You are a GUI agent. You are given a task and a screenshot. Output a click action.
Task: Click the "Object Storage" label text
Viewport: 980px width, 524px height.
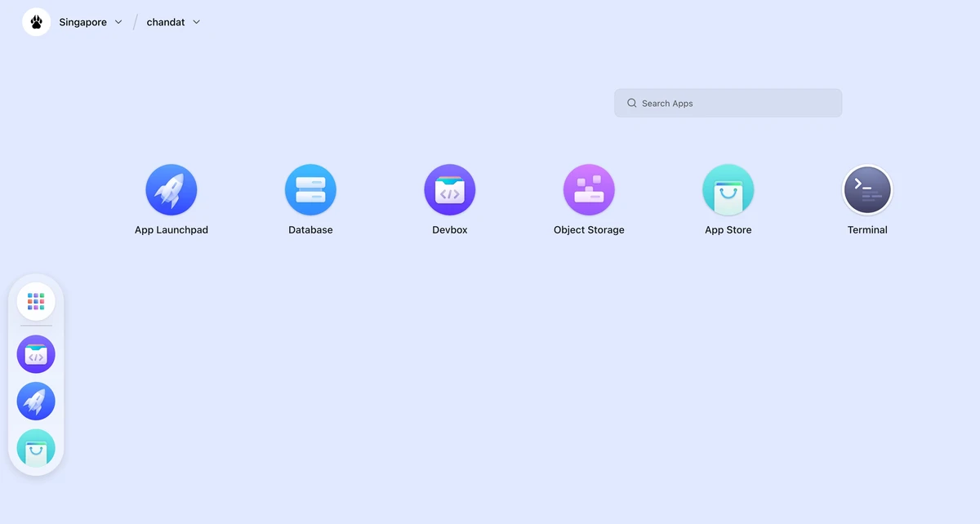coord(589,230)
